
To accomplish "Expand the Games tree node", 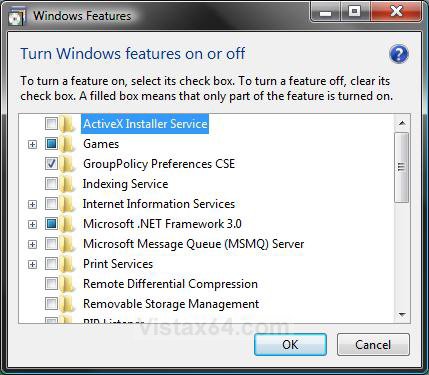I will (x=32, y=144).
